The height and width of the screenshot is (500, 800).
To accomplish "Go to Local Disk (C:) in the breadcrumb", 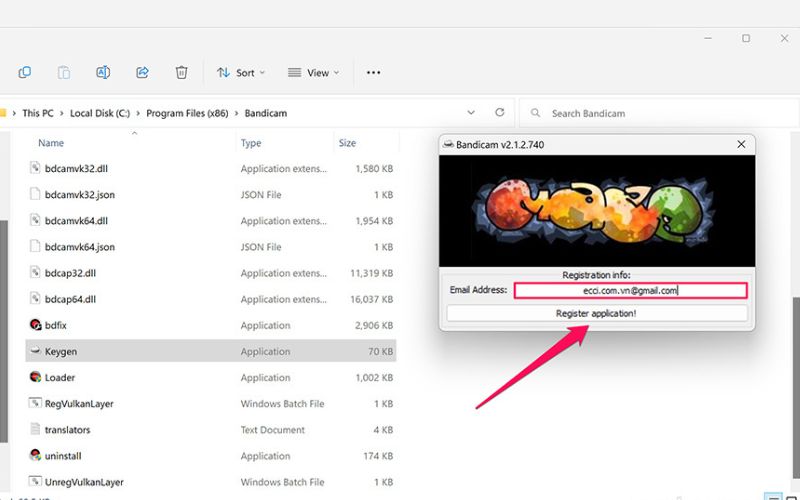I will (100, 113).
